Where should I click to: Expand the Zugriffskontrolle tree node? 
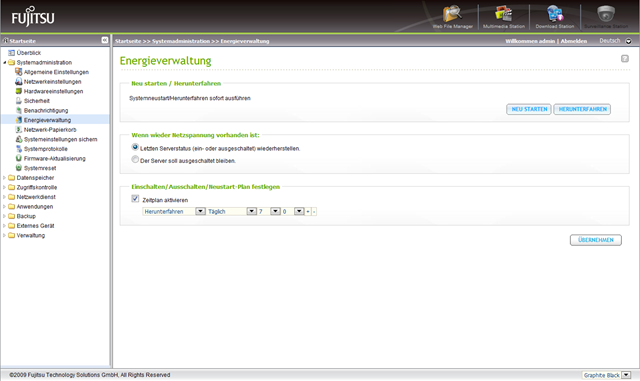4,187
